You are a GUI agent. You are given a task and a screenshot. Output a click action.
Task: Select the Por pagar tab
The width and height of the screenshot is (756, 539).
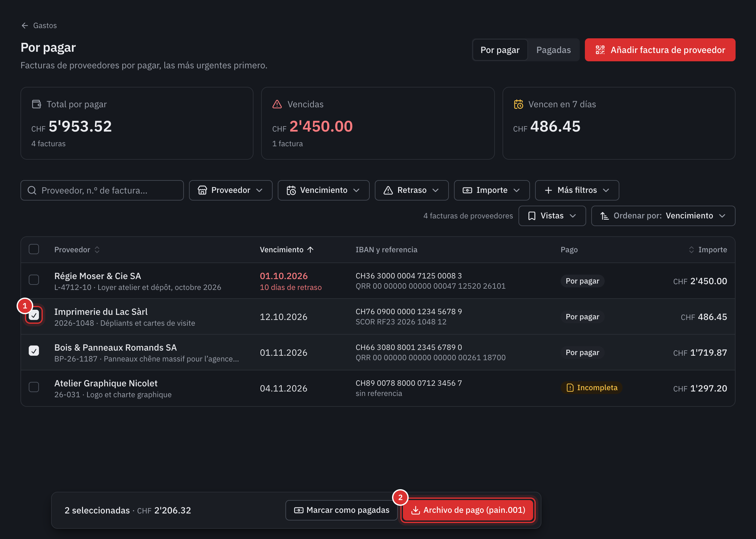(500, 50)
